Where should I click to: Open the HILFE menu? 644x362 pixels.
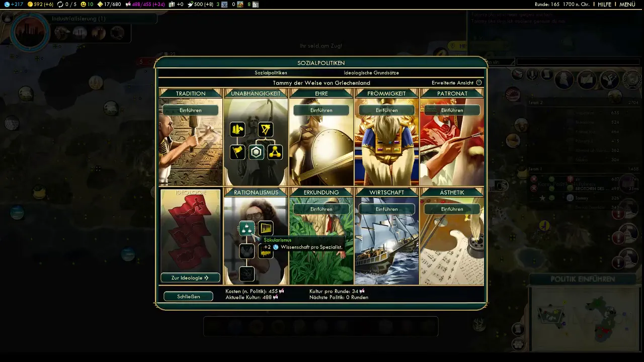tap(604, 5)
